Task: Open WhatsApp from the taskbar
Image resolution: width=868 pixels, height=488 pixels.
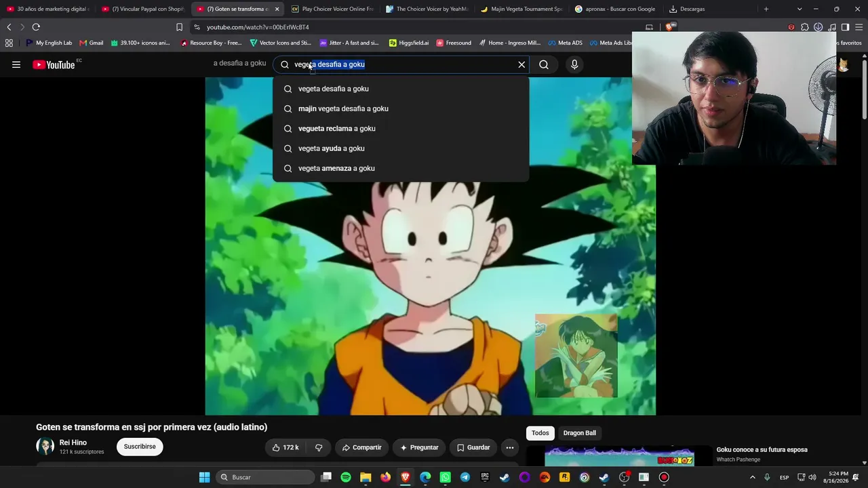Action: pos(445,477)
